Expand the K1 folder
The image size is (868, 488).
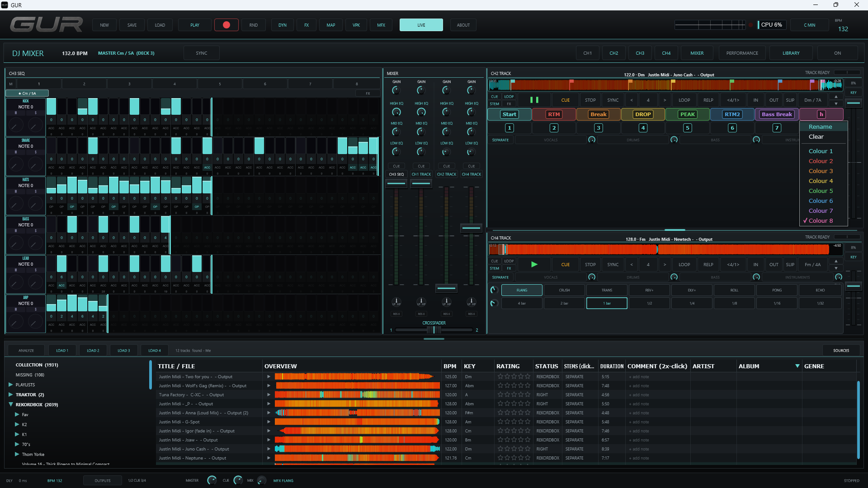(17, 434)
